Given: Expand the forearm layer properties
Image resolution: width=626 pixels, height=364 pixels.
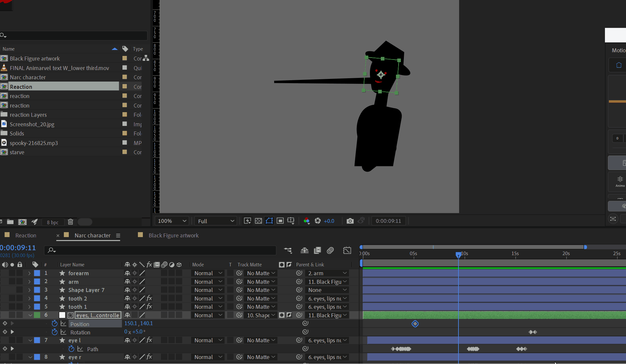Looking at the screenshot, I should [29, 273].
